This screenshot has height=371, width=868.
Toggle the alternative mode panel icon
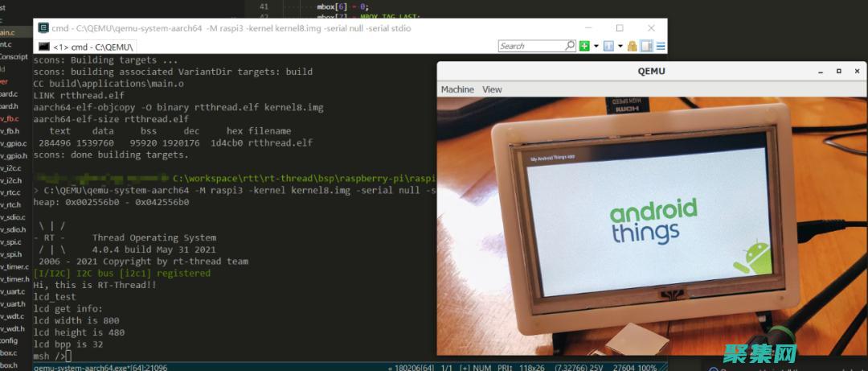point(646,47)
